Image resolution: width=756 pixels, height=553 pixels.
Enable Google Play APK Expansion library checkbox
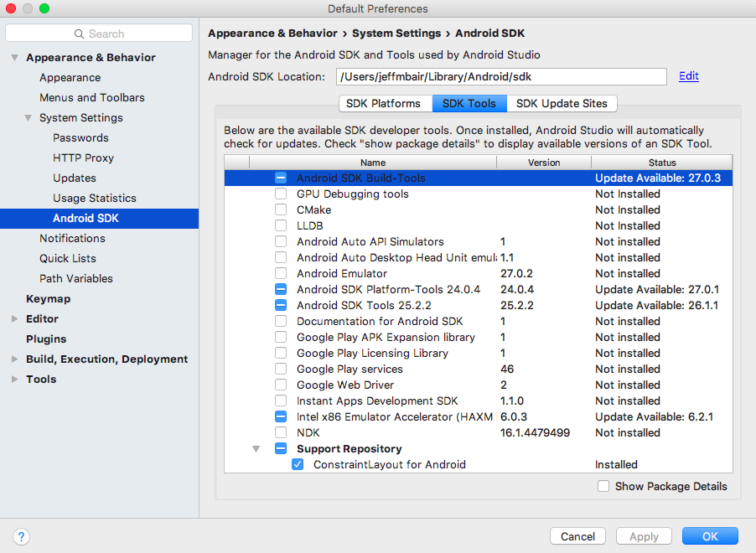(281, 337)
